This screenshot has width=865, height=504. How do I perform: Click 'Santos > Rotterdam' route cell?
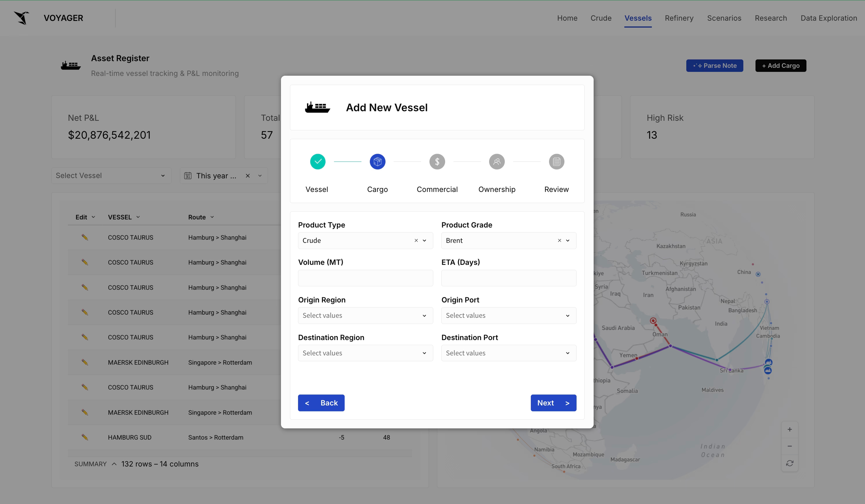[216, 437]
